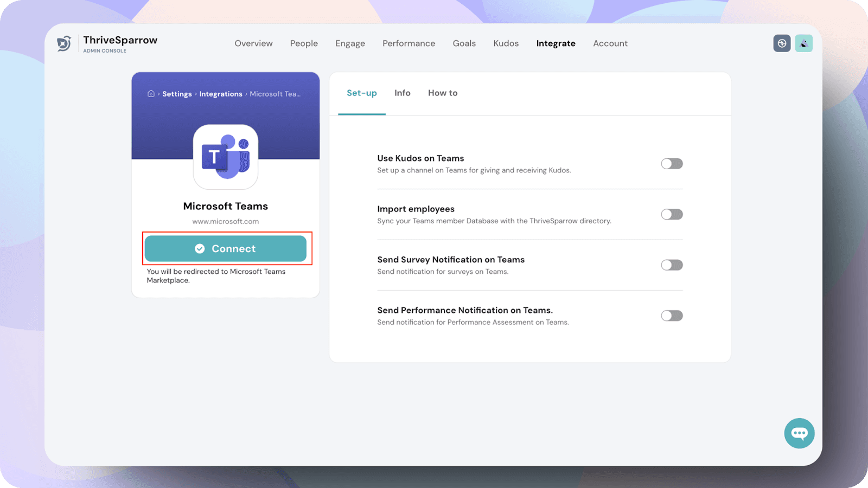Click the ThriveSparrow logo icon
The width and height of the screenshot is (868, 488).
pyautogui.click(x=64, y=43)
